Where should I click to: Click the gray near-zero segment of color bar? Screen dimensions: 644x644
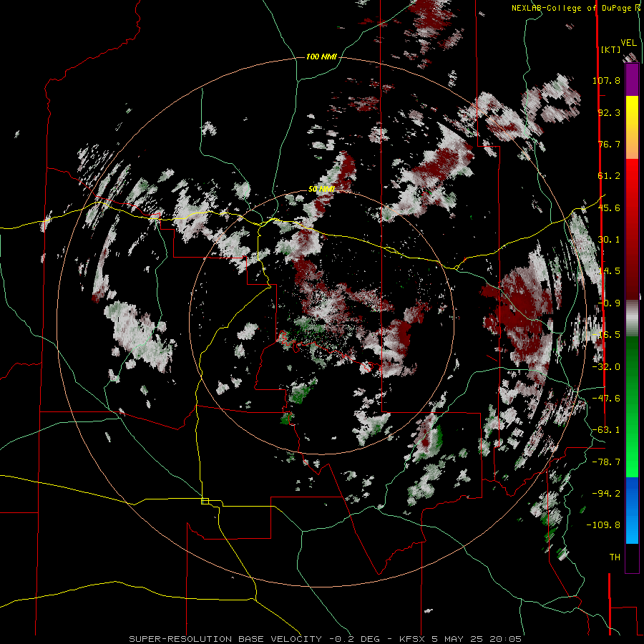point(632,318)
